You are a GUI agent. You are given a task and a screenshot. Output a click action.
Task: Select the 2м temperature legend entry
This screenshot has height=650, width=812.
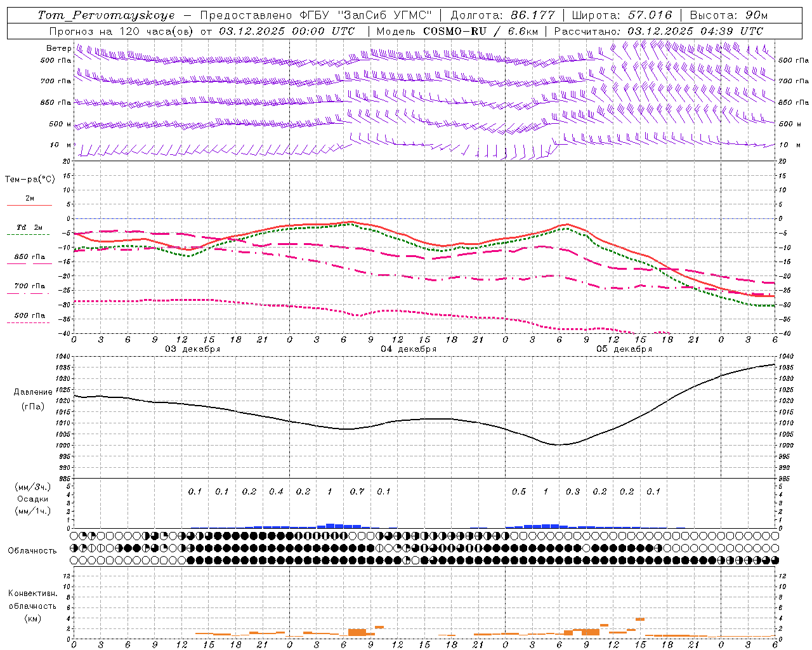30,198
